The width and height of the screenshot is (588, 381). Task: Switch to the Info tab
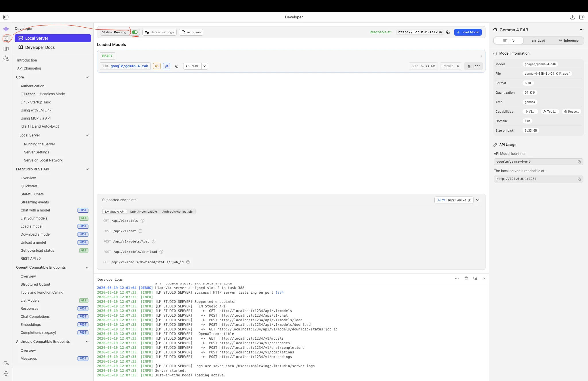pyautogui.click(x=509, y=41)
